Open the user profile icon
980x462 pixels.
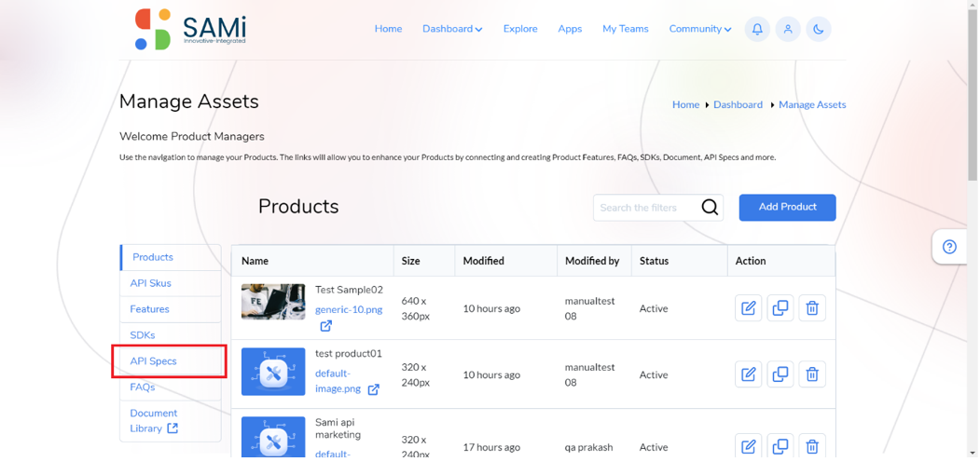[788, 30]
